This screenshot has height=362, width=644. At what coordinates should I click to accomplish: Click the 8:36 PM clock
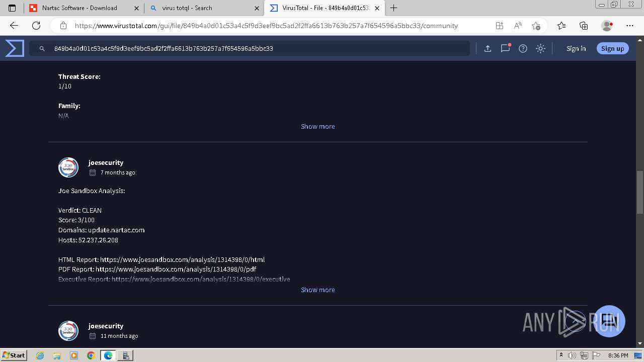coord(618,355)
